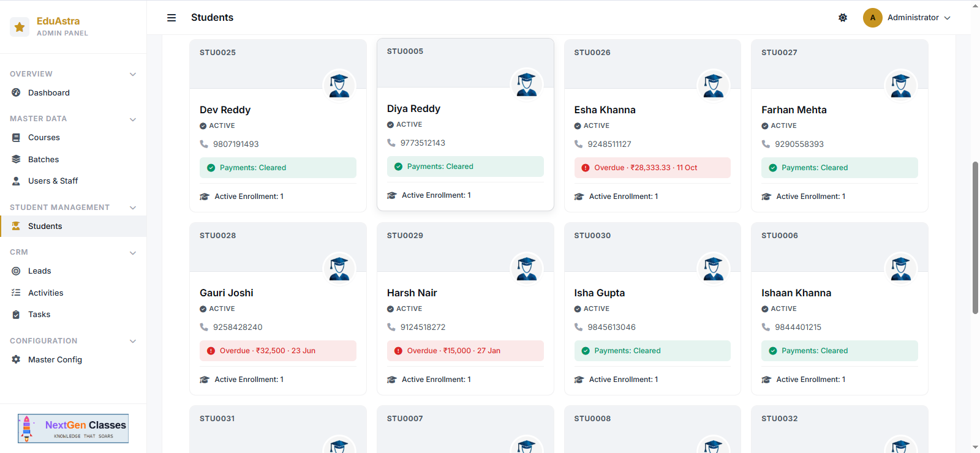Screen dimensions: 980x453
Task: Collapse the Student Management section
Action: (x=133, y=208)
